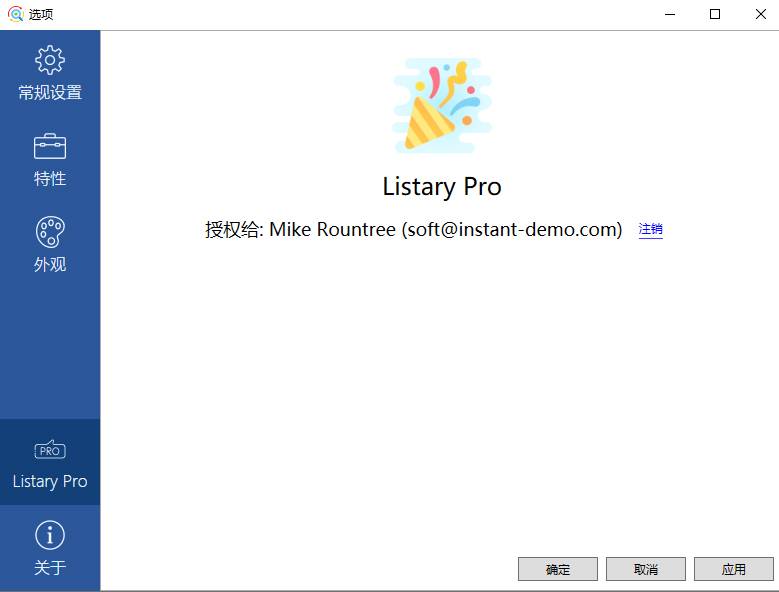Open the 外观 palette icon
The height and width of the screenshot is (592, 779).
(x=50, y=232)
